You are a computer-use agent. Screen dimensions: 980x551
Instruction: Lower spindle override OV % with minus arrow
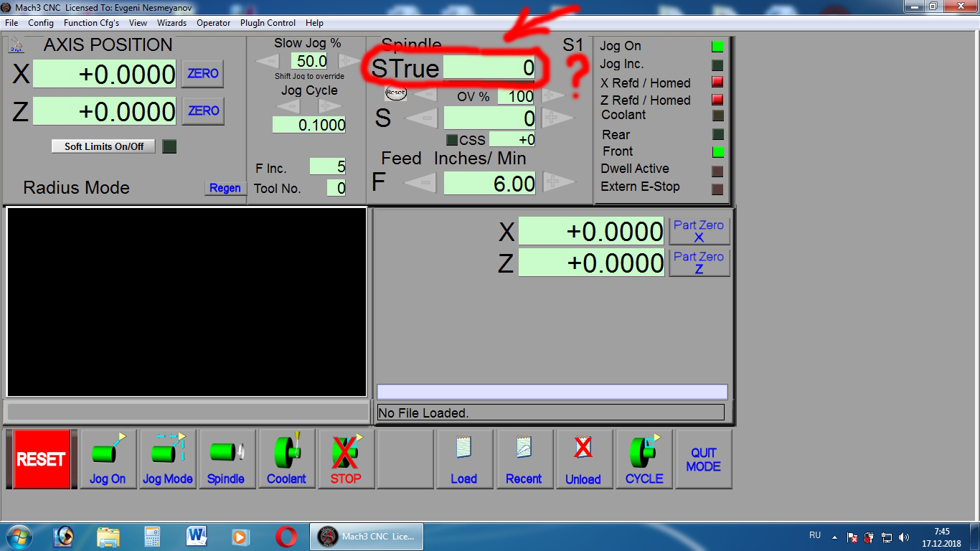coord(425,95)
